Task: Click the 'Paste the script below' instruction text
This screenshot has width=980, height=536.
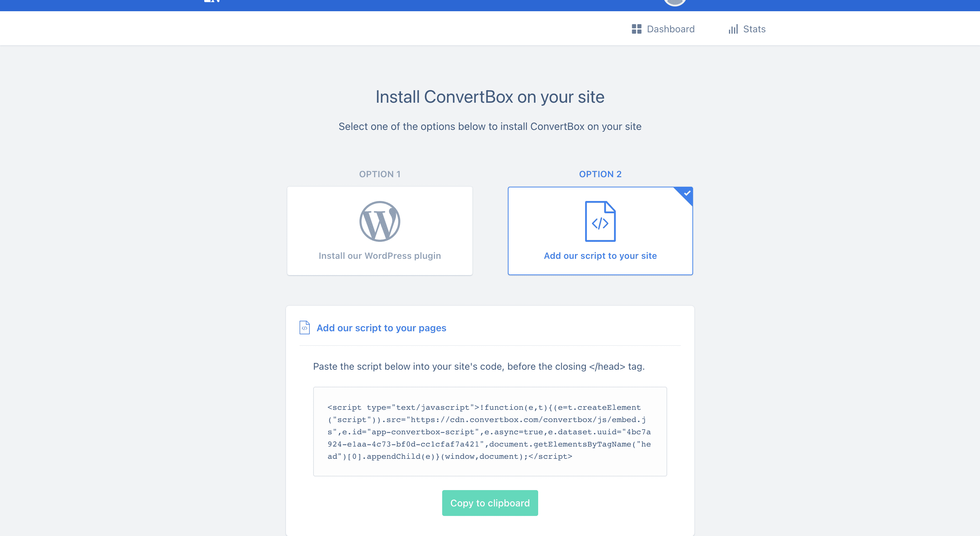Action: (x=479, y=366)
